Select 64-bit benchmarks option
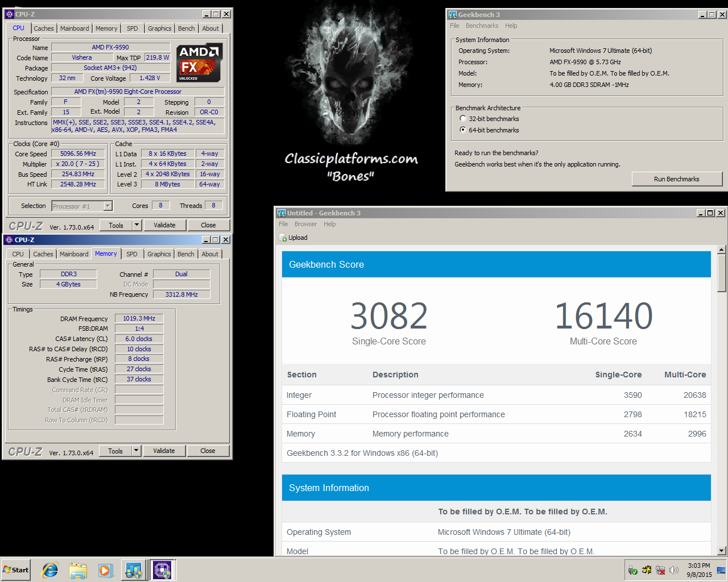 point(463,130)
